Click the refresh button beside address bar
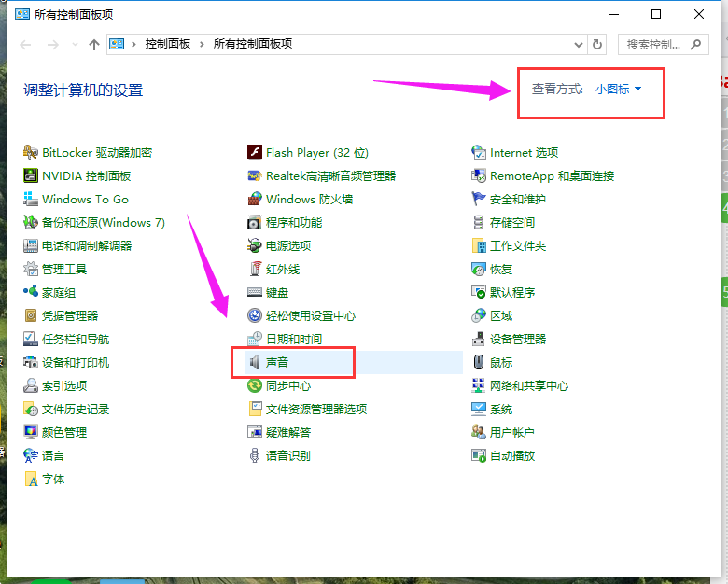 coord(598,44)
